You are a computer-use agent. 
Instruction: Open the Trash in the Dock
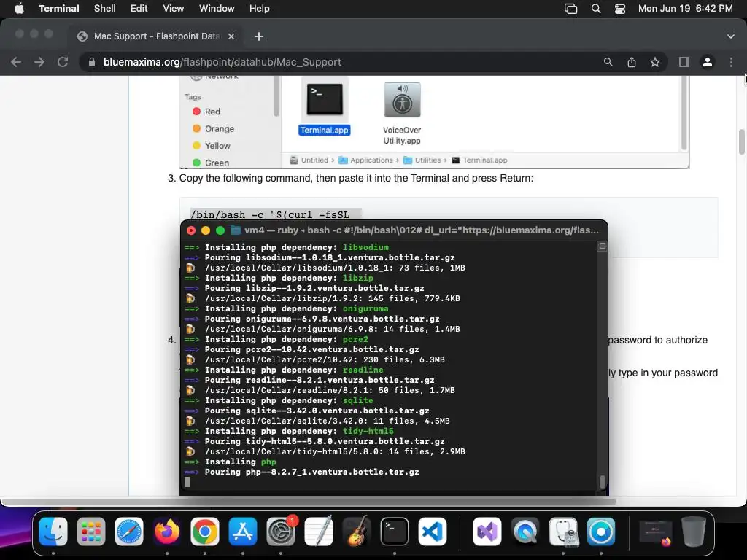pyautogui.click(x=694, y=532)
